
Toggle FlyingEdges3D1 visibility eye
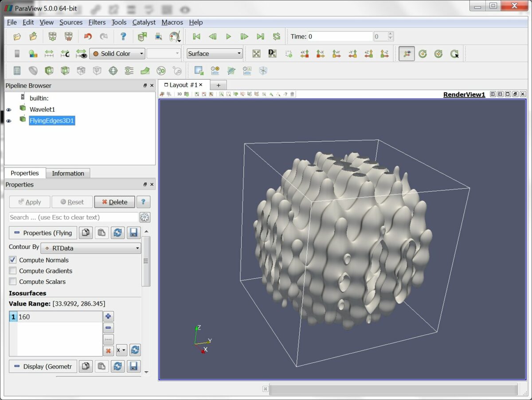pyautogui.click(x=8, y=120)
